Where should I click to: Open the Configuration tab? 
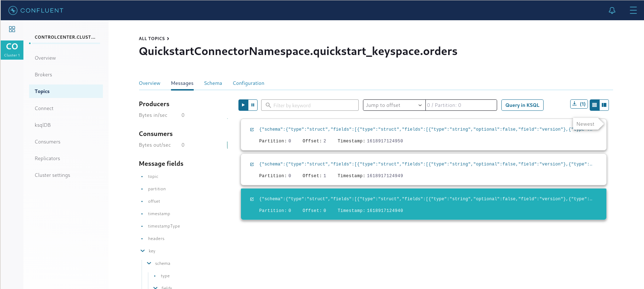point(248,83)
